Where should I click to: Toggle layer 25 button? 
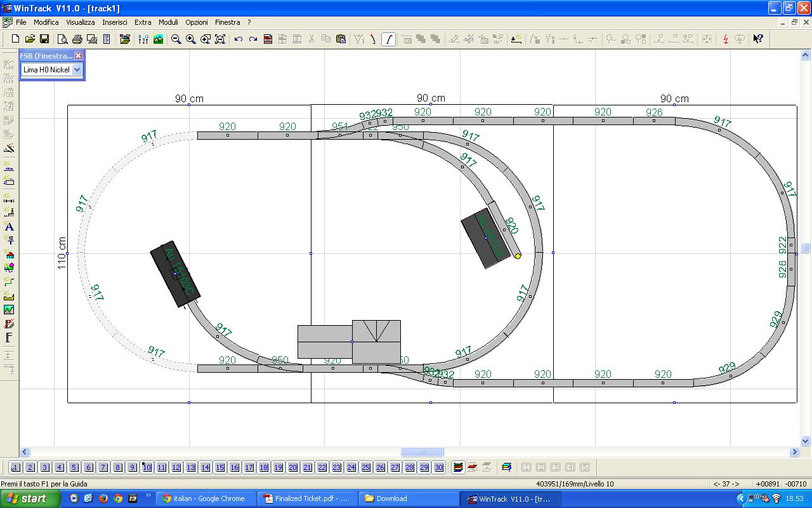tap(365, 467)
